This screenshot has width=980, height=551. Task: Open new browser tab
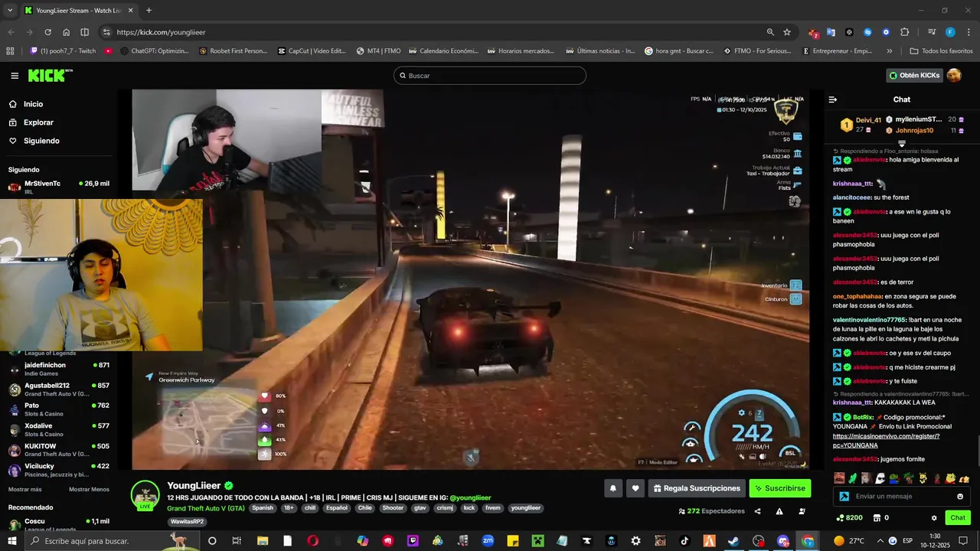[149, 11]
